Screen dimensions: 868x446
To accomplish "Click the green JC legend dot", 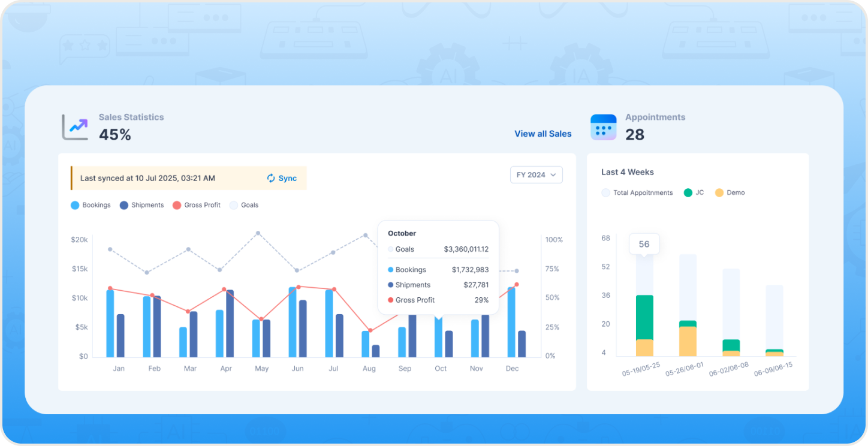I will pyautogui.click(x=688, y=192).
